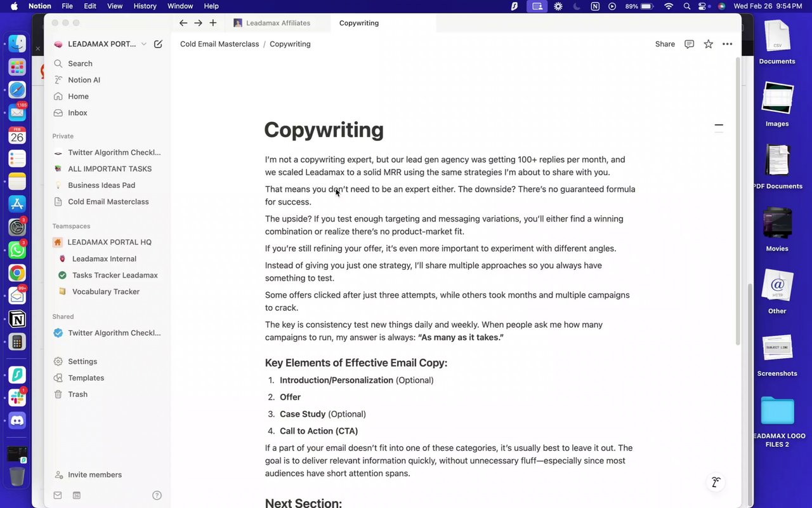Open the Inbox in the sidebar

pyautogui.click(x=77, y=113)
